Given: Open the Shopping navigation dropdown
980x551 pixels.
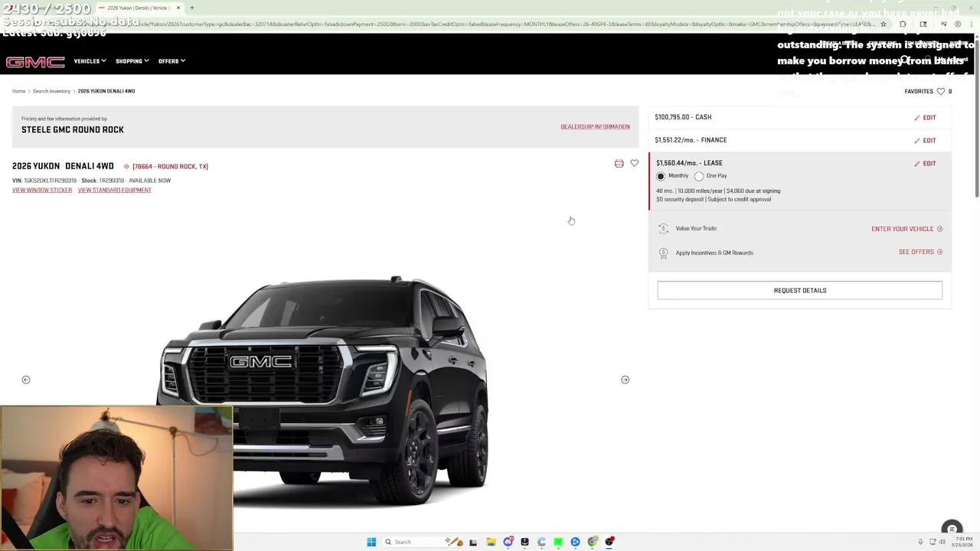Looking at the screenshot, I should point(131,61).
